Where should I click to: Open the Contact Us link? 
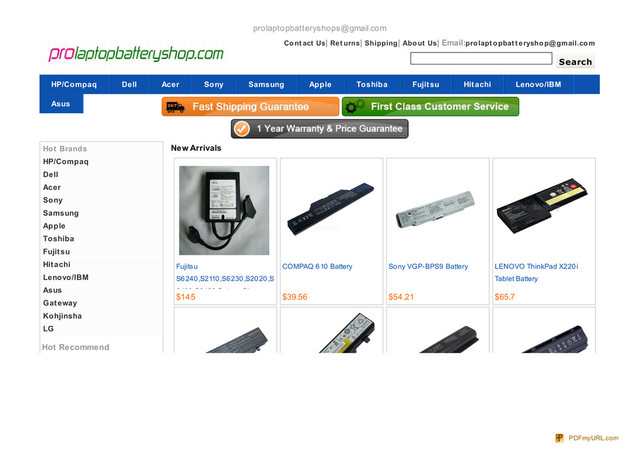click(304, 43)
